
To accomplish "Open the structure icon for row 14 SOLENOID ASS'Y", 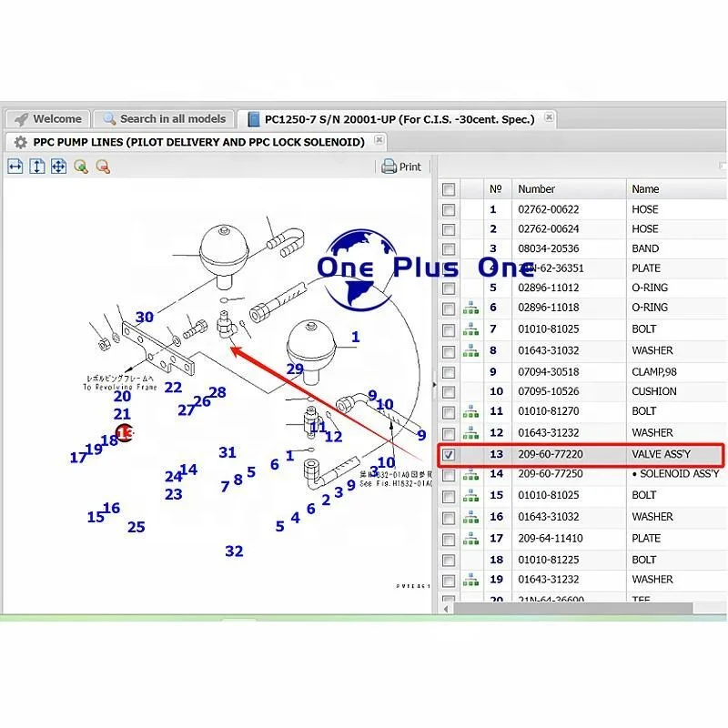I will point(470,474).
